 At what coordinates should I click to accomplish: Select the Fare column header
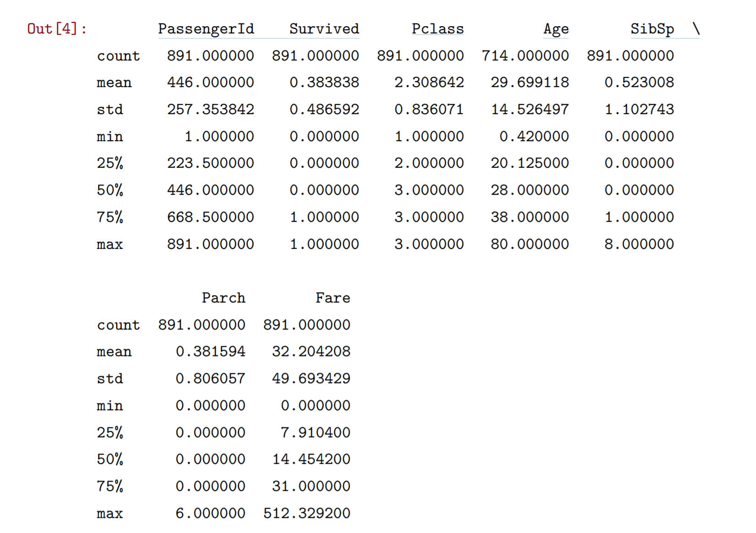coord(333,298)
